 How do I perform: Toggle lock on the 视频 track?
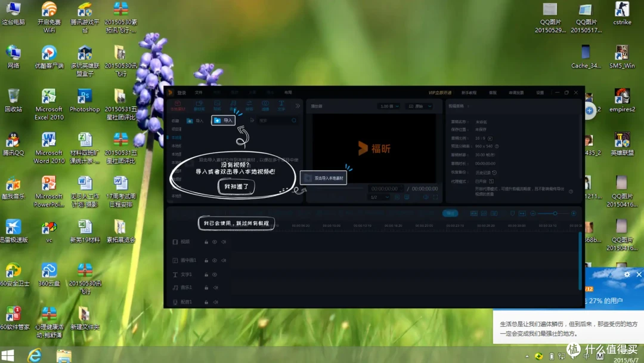(206, 242)
